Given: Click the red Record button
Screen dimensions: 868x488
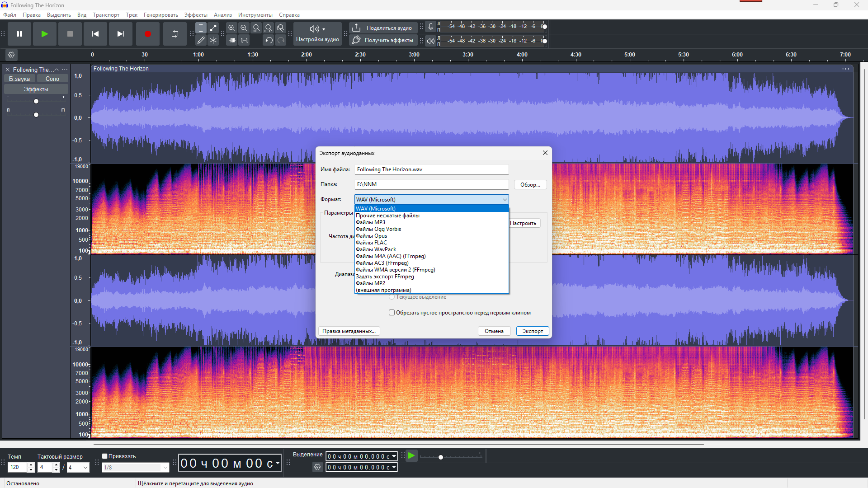Looking at the screenshot, I should pyautogui.click(x=148, y=34).
